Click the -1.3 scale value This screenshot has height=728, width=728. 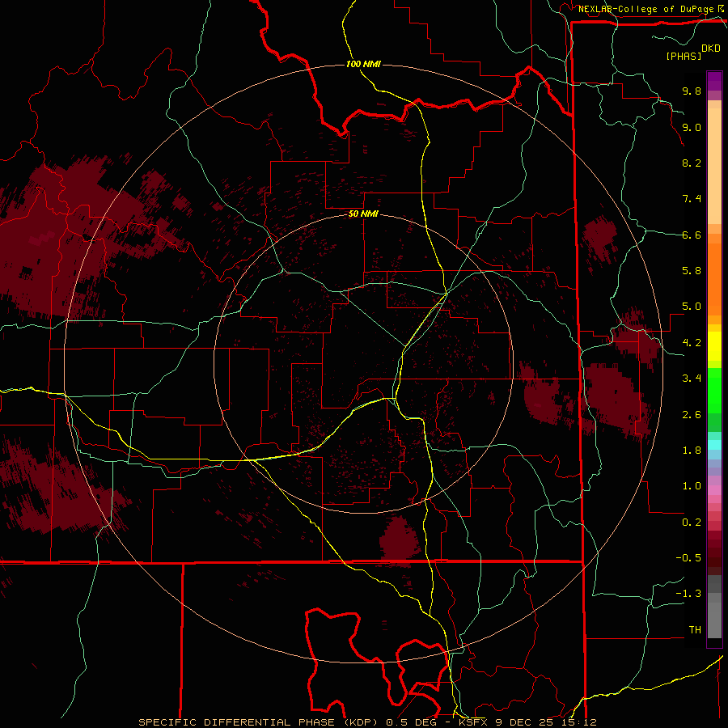[688, 594]
